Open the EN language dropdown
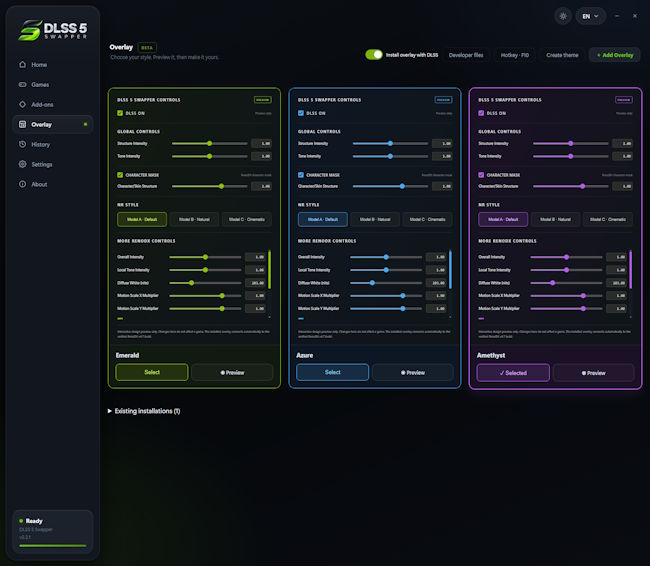This screenshot has width=650, height=566. click(x=590, y=16)
